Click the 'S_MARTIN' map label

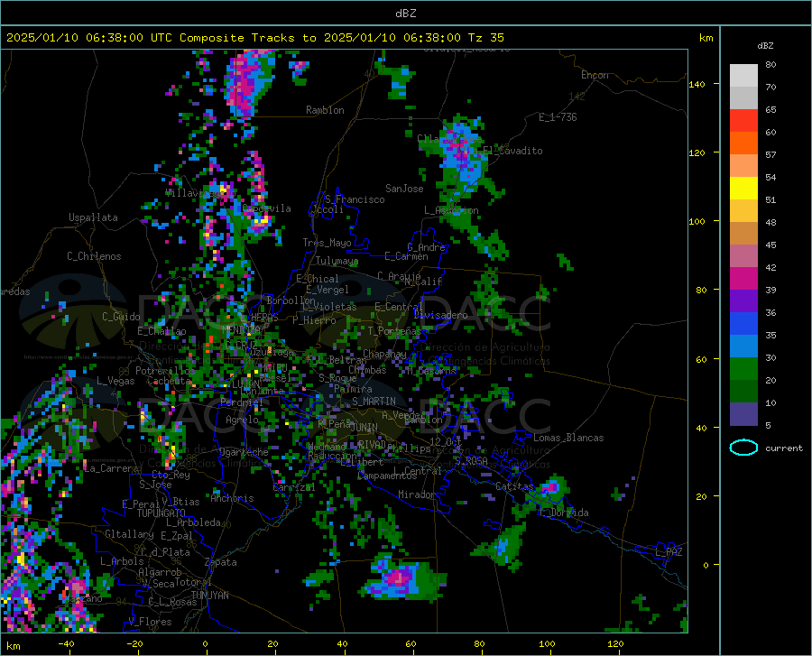pyautogui.click(x=374, y=402)
